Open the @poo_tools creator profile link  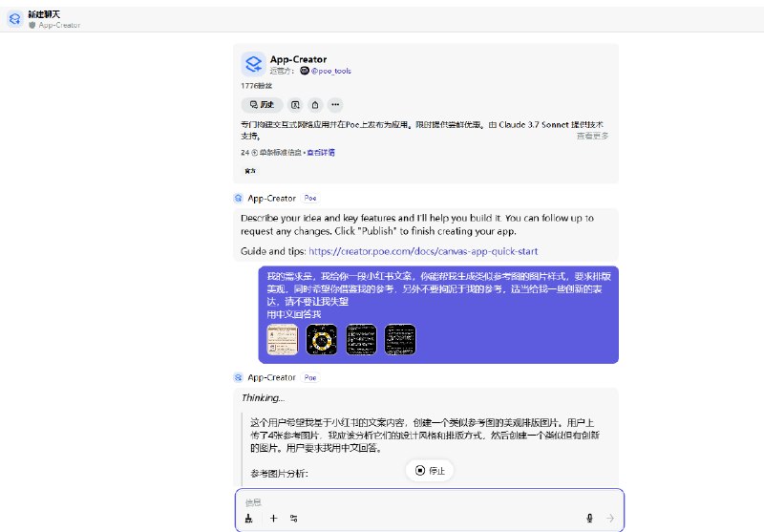point(330,71)
